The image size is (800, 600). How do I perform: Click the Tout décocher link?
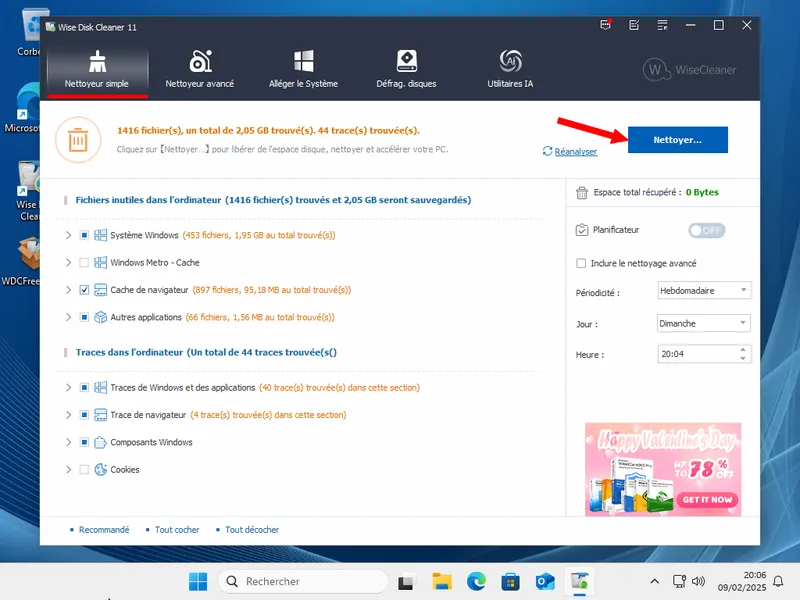point(252,530)
